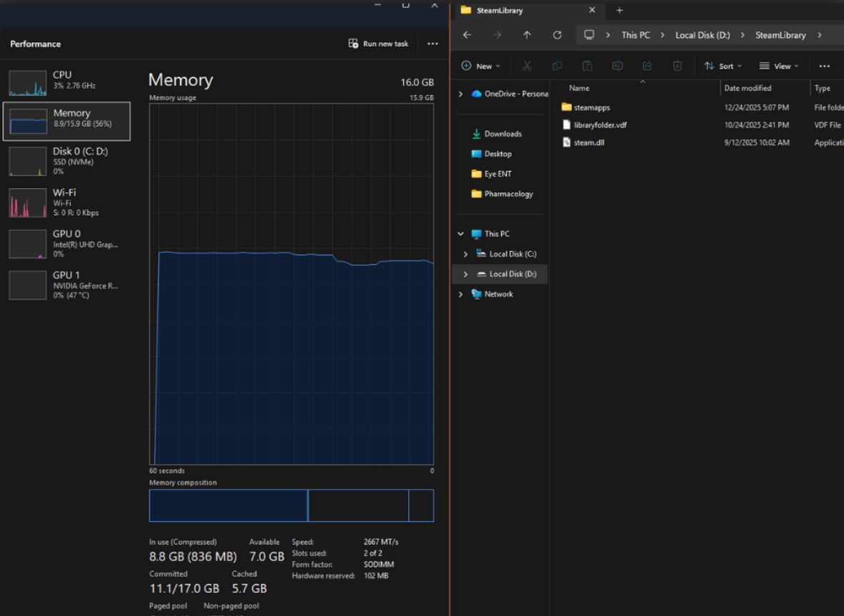Viewport: 844px width, 616px height.
Task: Add a new File Explorer tab
Action: pos(620,11)
